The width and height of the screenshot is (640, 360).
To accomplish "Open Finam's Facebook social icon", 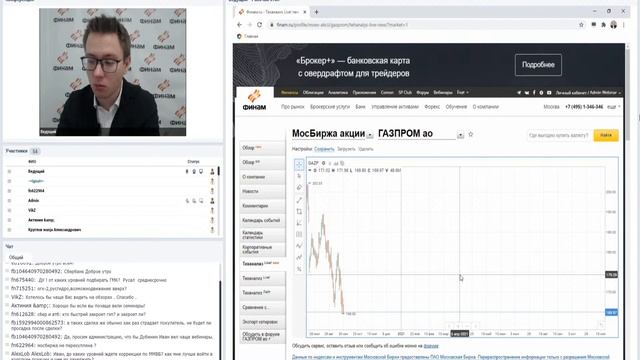I will [534, 93].
